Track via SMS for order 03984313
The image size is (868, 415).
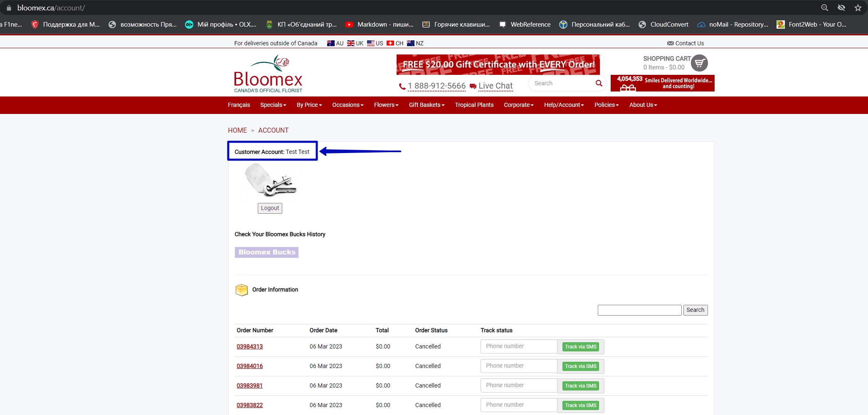tap(581, 347)
